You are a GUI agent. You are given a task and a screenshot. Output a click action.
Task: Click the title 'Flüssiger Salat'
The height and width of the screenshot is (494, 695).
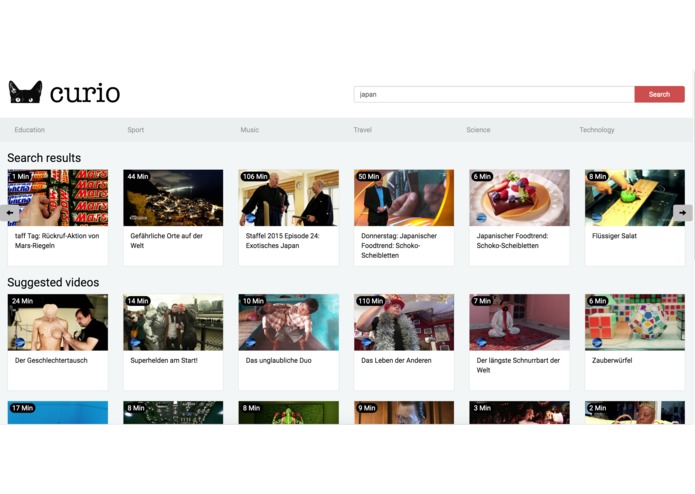pos(614,236)
